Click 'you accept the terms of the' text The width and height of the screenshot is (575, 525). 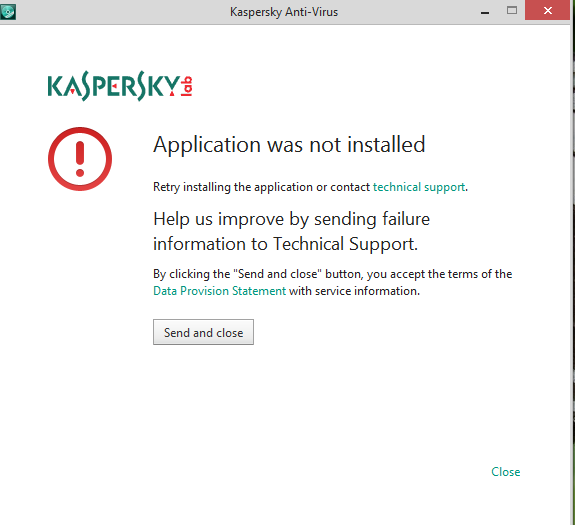pos(439,274)
